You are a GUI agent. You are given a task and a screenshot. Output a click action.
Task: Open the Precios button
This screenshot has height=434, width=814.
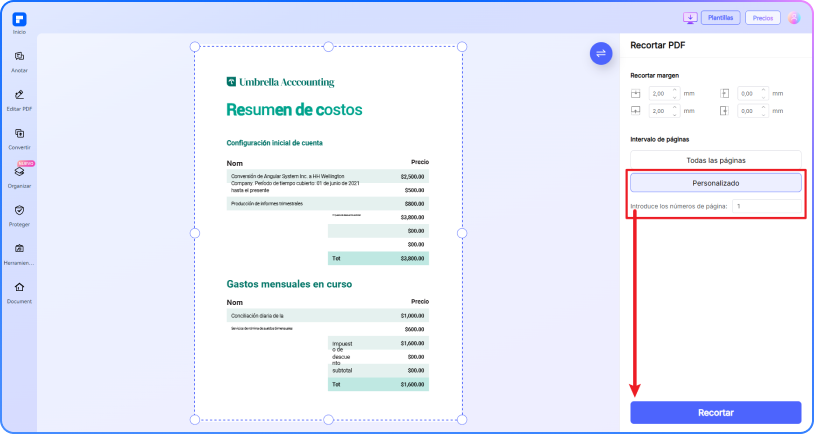pyautogui.click(x=763, y=18)
